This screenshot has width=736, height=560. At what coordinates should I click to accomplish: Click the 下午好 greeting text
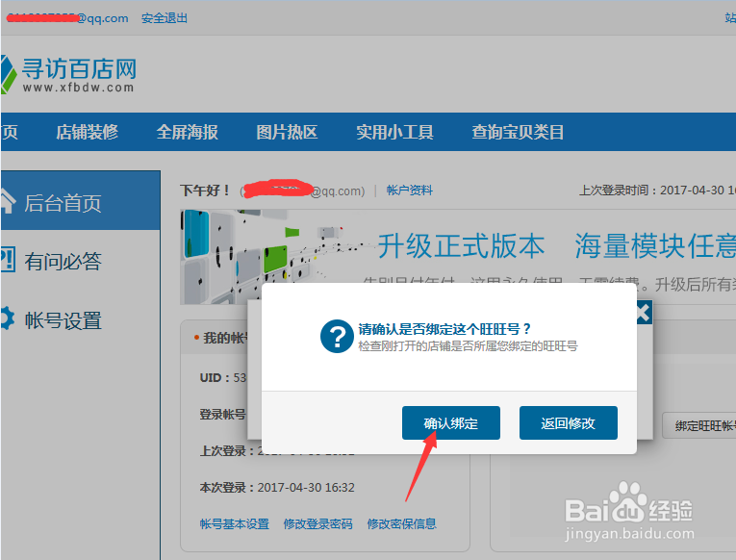pyautogui.click(x=205, y=191)
